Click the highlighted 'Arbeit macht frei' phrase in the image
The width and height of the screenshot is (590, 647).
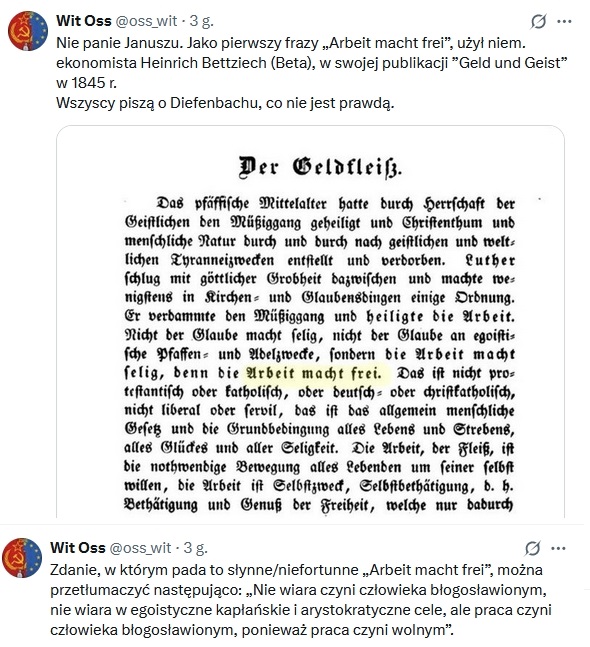(314, 373)
